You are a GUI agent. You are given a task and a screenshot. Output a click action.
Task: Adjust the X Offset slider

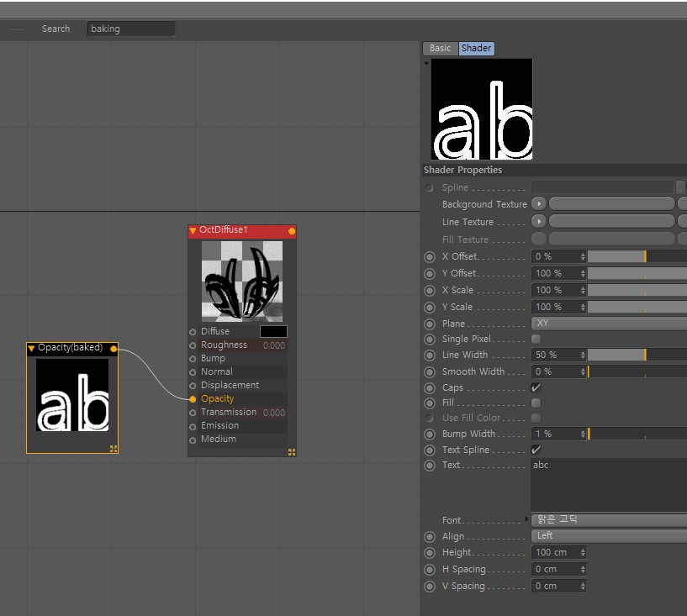pos(637,256)
